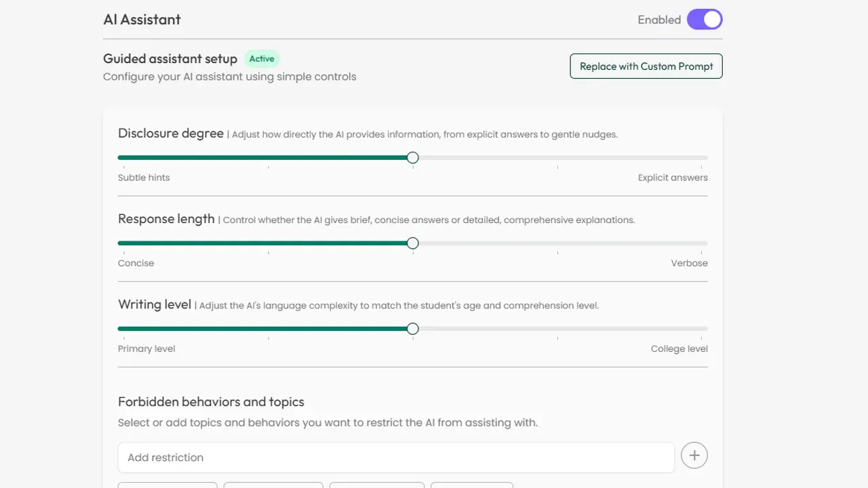The image size is (868, 488).
Task: Click the Writing level slider handle
Action: coord(412,329)
